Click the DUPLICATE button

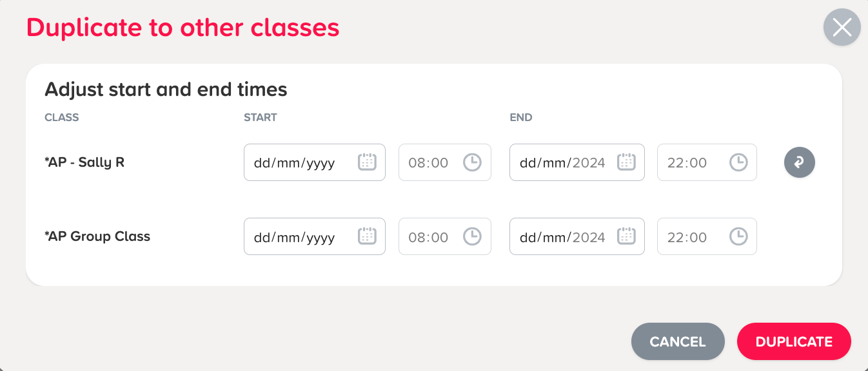pyautogui.click(x=794, y=341)
